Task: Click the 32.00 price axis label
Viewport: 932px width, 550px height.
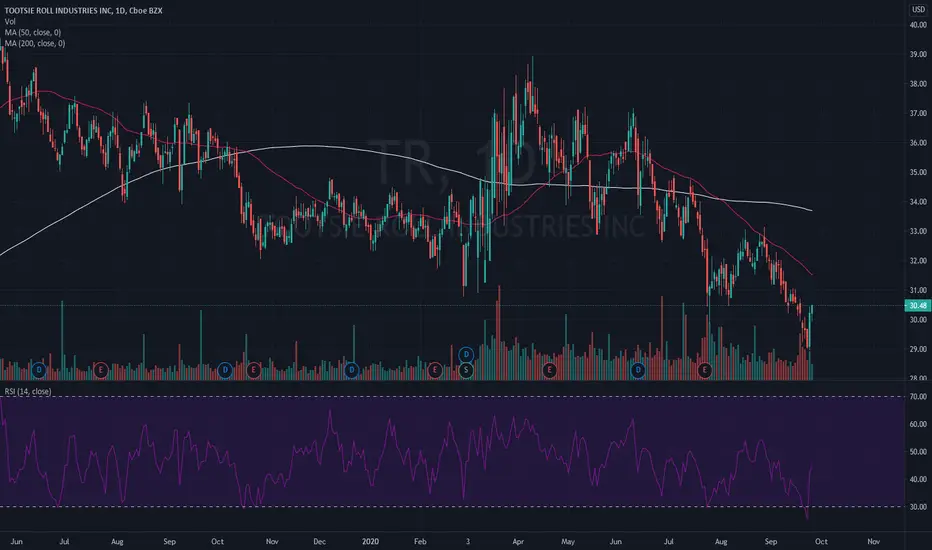Action: pyautogui.click(x=918, y=260)
